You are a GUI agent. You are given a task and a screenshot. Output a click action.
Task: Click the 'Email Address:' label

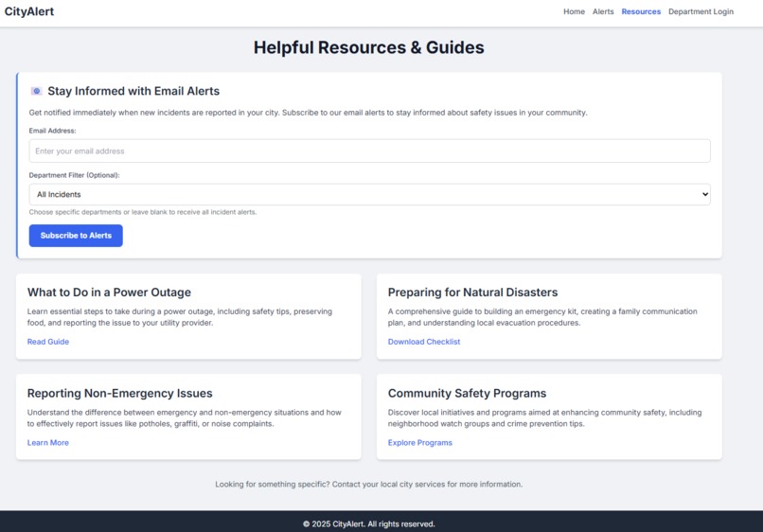point(53,131)
